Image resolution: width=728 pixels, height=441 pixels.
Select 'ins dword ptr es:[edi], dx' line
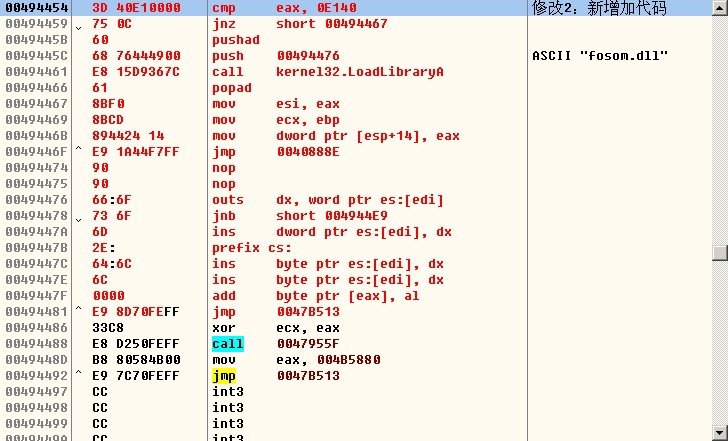click(x=332, y=232)
